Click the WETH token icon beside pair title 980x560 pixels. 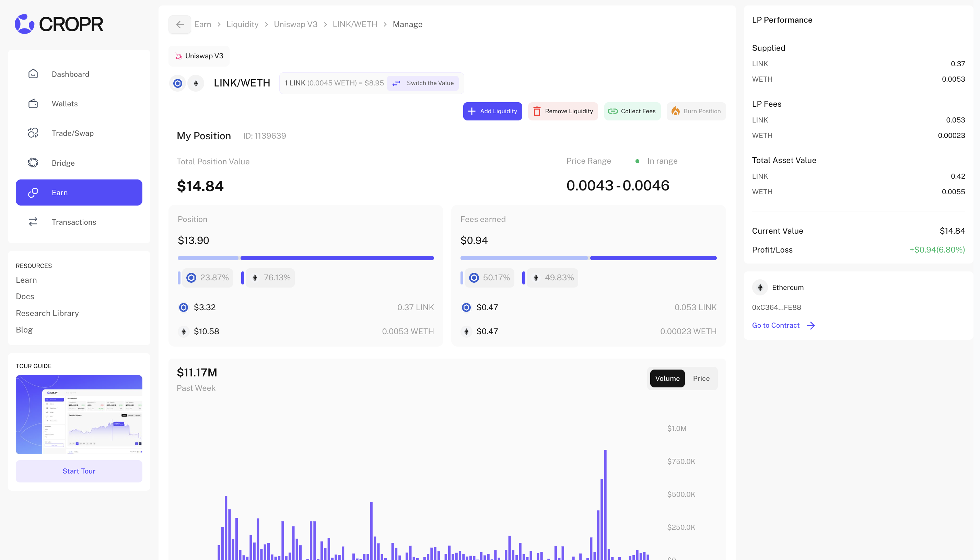click(x=196, y=83)
